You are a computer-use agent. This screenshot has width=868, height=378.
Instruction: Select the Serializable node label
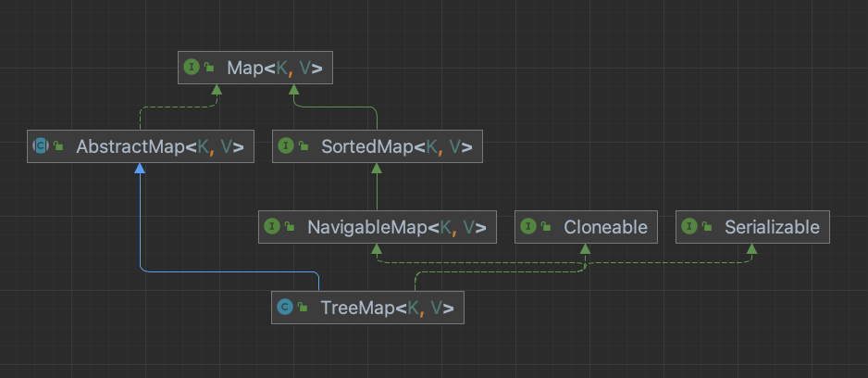click(772, 226)
